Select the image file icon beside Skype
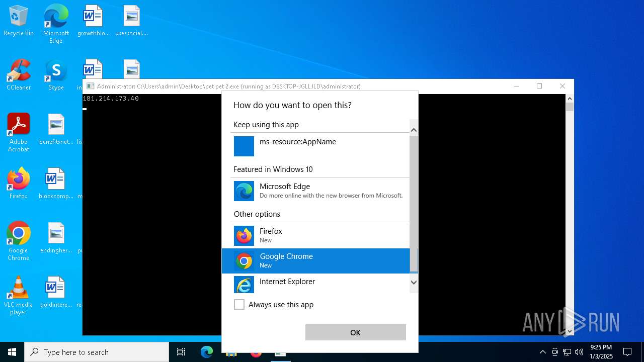The height and width of the screenshot is (362, 644). (131, 69)
